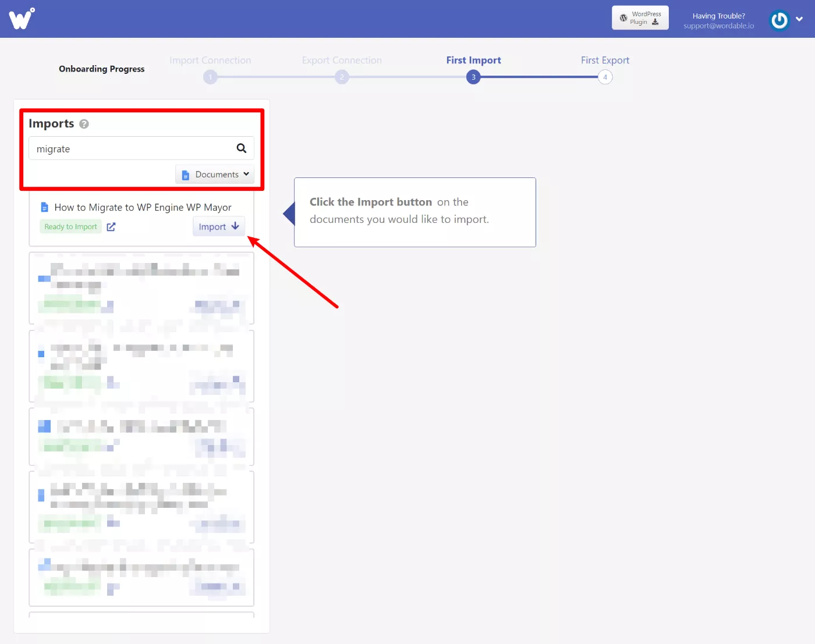The width and height of the screenshot is (815, 644).
Task: Show Imports help question mark tooltip
Action: tap(84, 124)
